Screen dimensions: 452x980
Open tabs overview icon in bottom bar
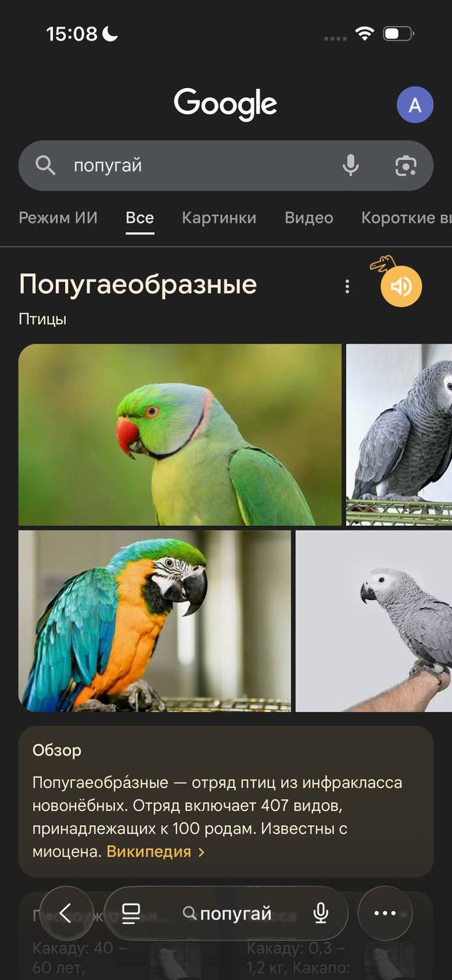pos(131,913)
